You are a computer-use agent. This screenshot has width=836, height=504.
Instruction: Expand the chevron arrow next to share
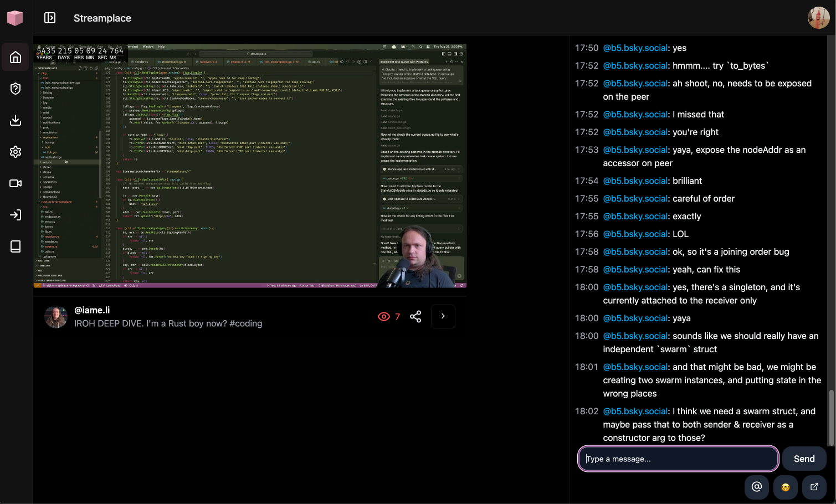pyautogui.click(x=443, y=316)
